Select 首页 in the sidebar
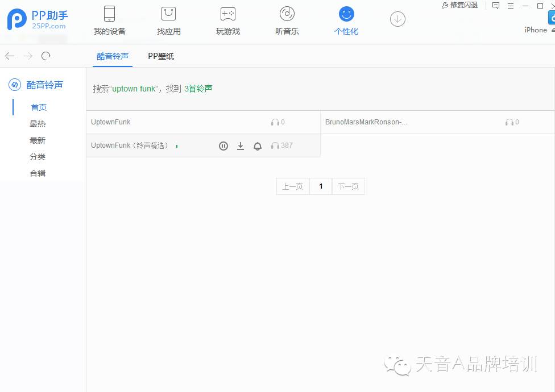This screenshot has height=392, width=555. pyautogui.click(x=39, y=107)
